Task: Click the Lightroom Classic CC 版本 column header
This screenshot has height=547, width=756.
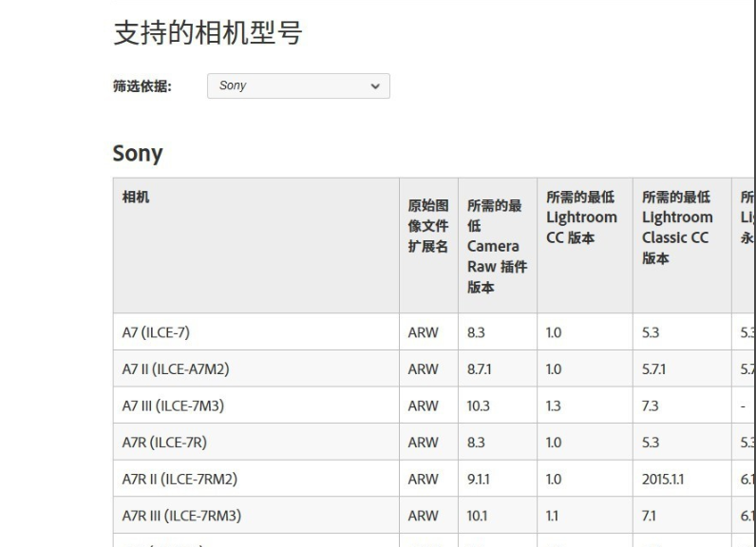Action: pos(678,228)
